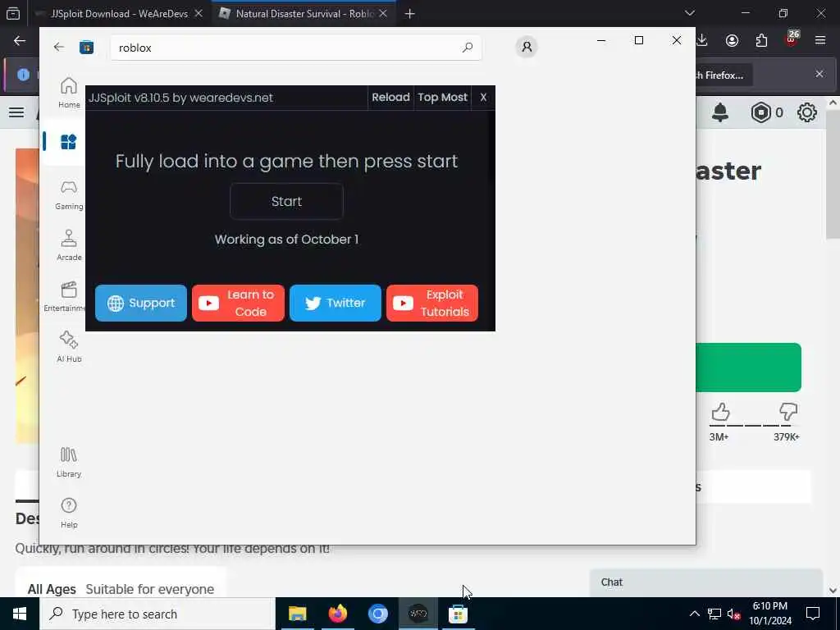Dismiss the Firefox notification bar
This screenshot has height=630, width=840.
pyautogui.click(x=819, y=75)
